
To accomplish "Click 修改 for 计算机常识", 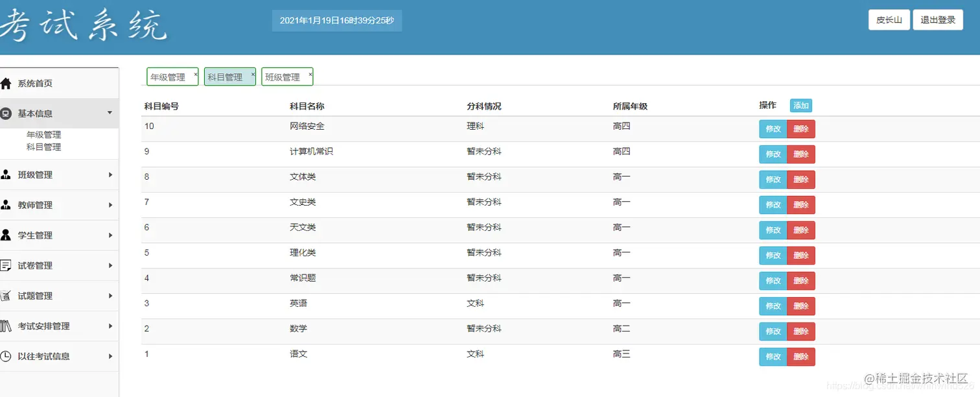I will [773, 154].
